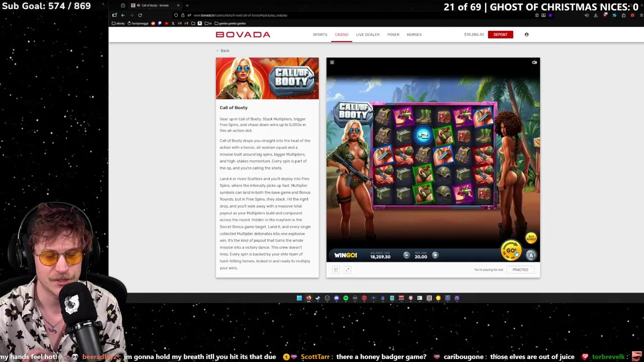
Task: Enter fullscreen mode below the game
Action: (x=336, y=269)
